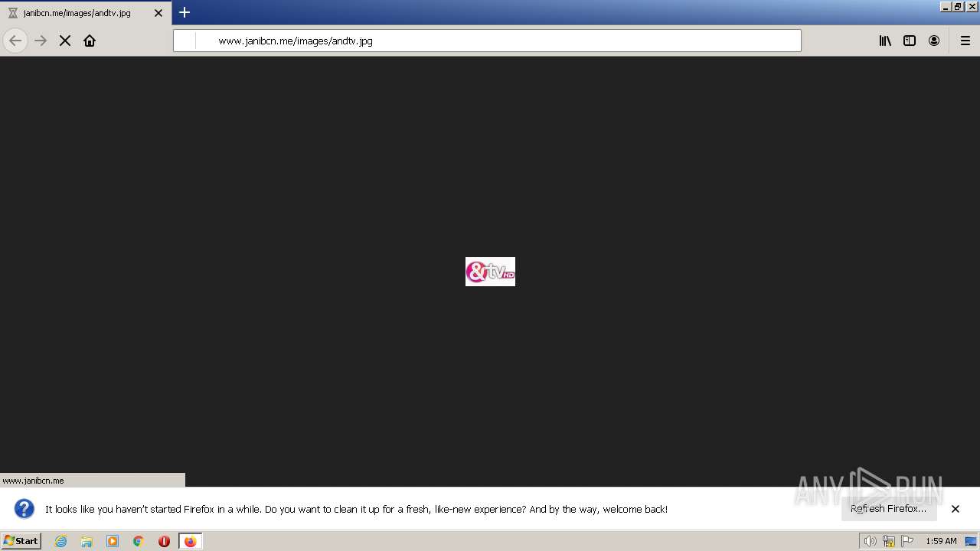Image resolution: width=980 pixels, height=551 pixels.
Task: Launch Opera browser from taskbar
Action: tap(164, 541)
